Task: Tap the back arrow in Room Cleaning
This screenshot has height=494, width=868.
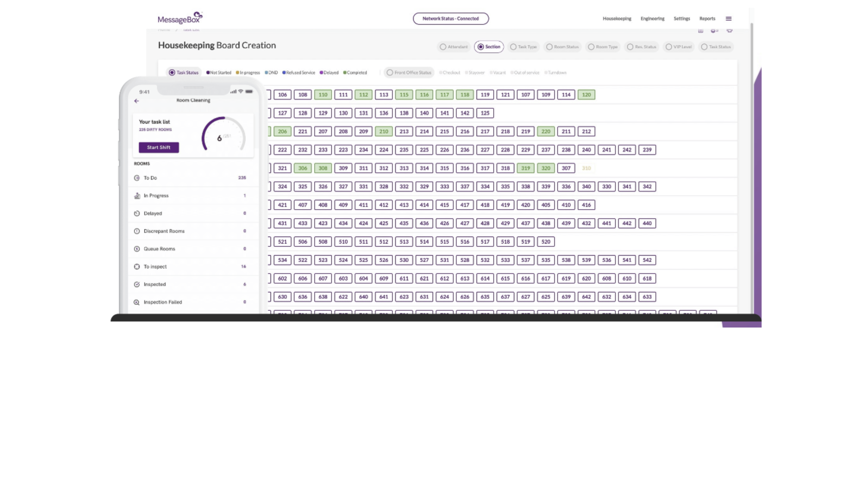Action: click(x=136, y=101)
